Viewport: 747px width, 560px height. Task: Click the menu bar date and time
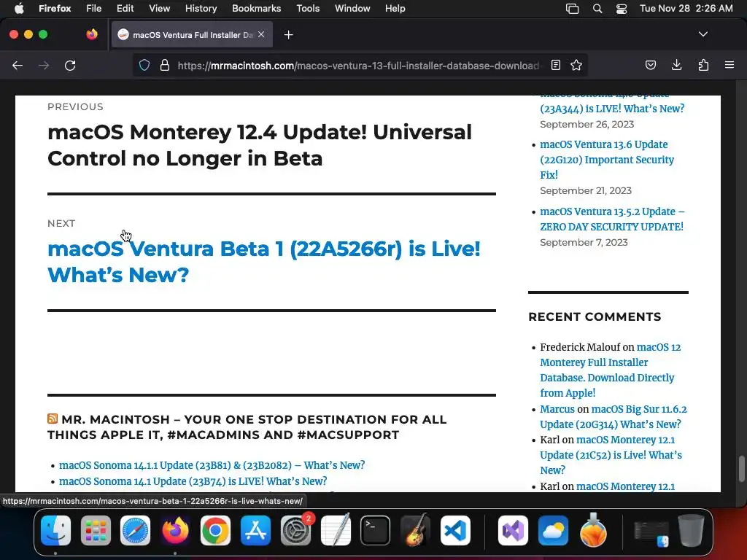[x=686, y=9]
